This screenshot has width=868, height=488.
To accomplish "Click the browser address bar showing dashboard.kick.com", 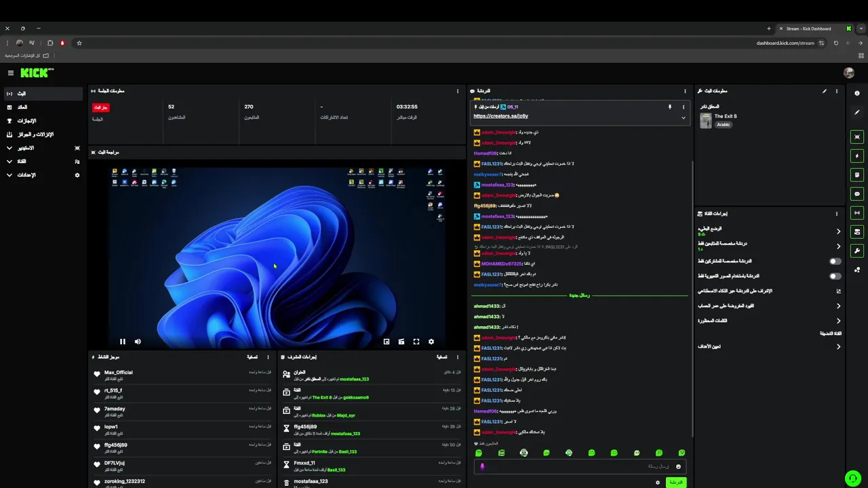I will click(785, 43).
